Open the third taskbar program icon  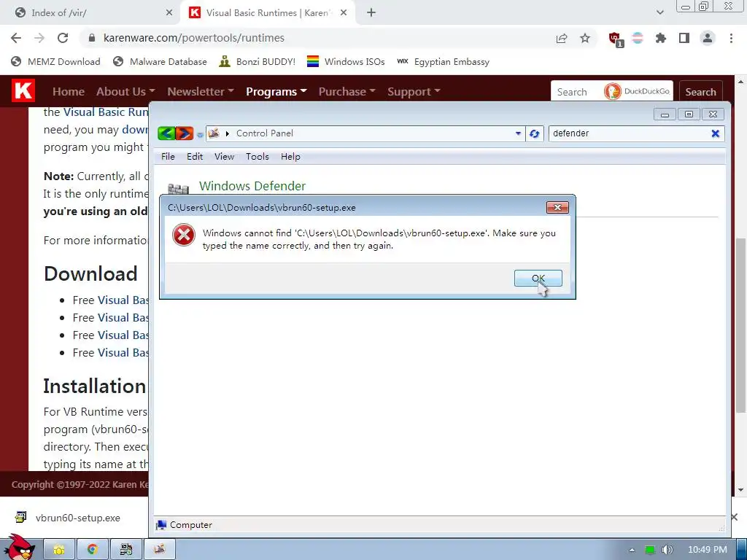point(125,550)
